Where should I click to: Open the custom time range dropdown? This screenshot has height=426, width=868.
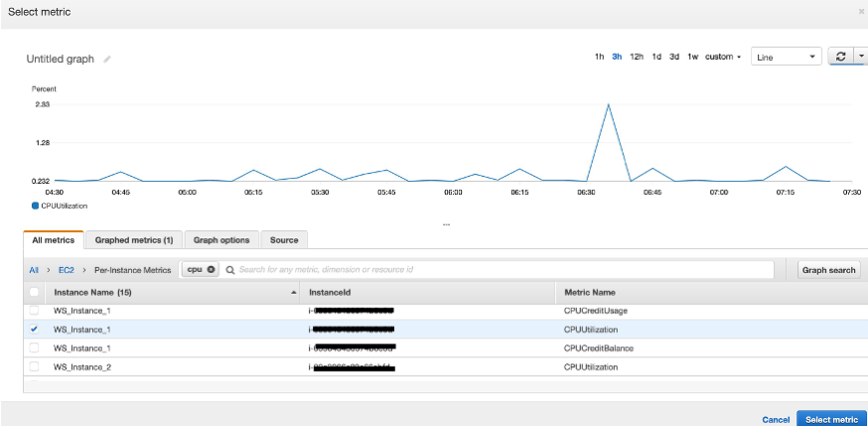point(723,57)
